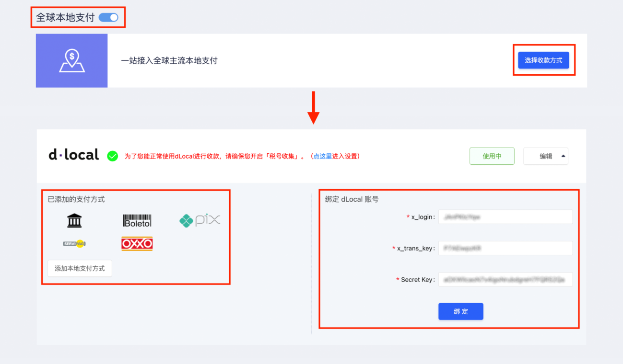The width and height of the screenshot is (623, 364).
Task: Disable the 全球本地支付 switch
Action: (108, 17)
